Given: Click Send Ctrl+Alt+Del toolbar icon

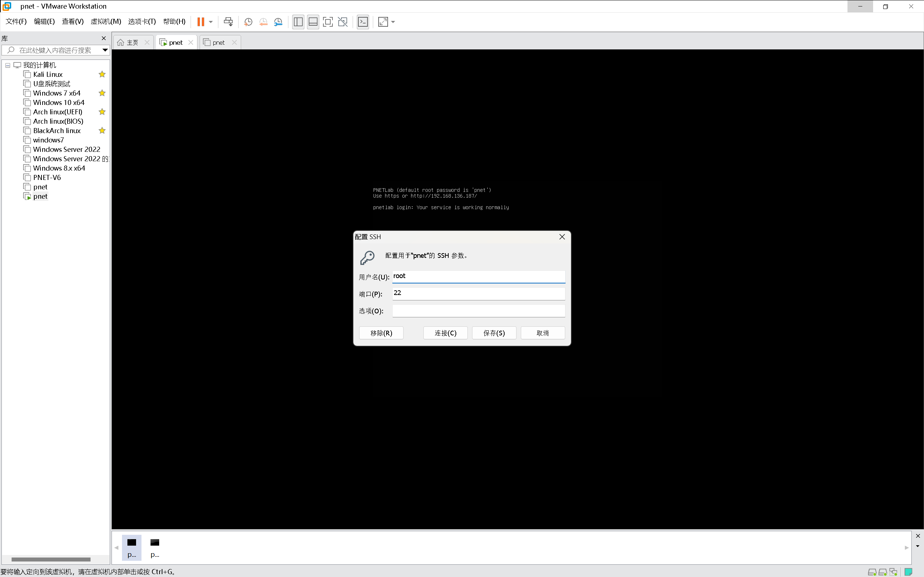Looking at the screenshot, I should pos(228,22).
